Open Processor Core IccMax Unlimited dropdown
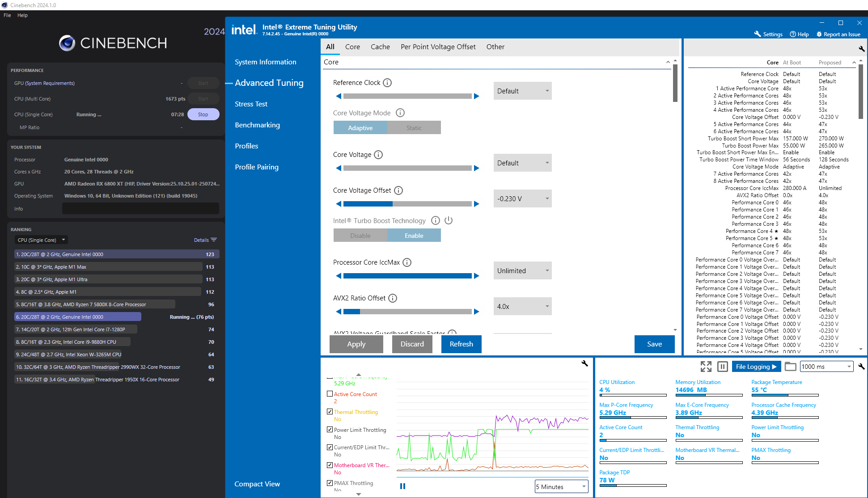The image size is (868, 498). 523,270
